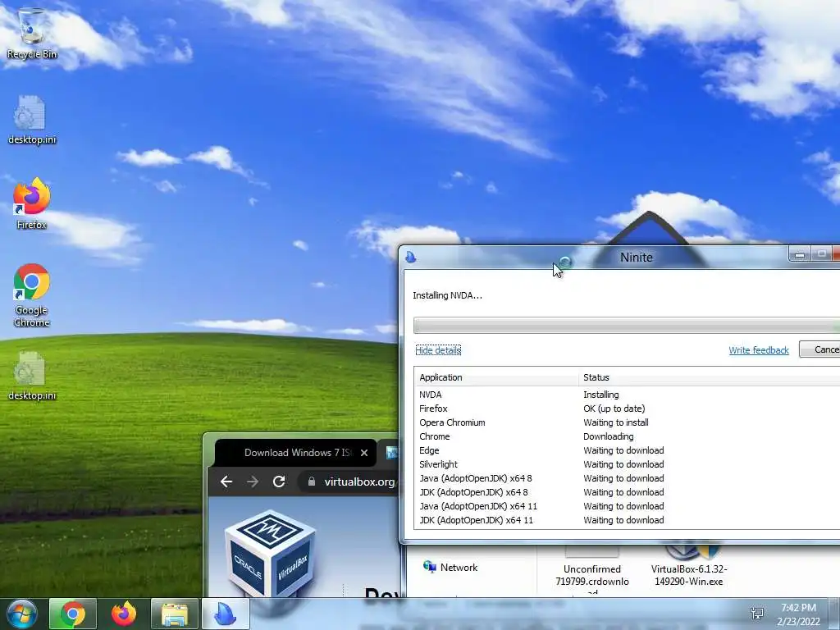The height and width of the screenshot is (630, 840).
Task: Select the Chrome row in Ninite list
Action: 627,436
